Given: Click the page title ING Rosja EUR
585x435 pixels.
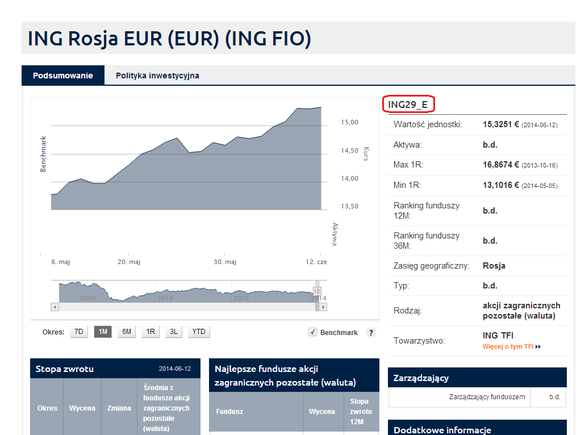Looking at the screenshot, I should [x=169, y=38].
